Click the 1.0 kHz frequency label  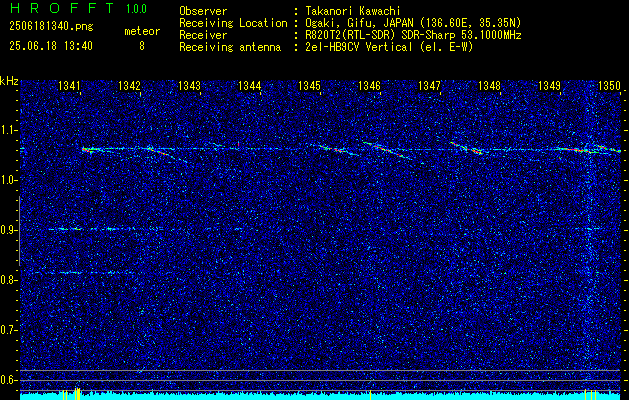click(7, 181)
